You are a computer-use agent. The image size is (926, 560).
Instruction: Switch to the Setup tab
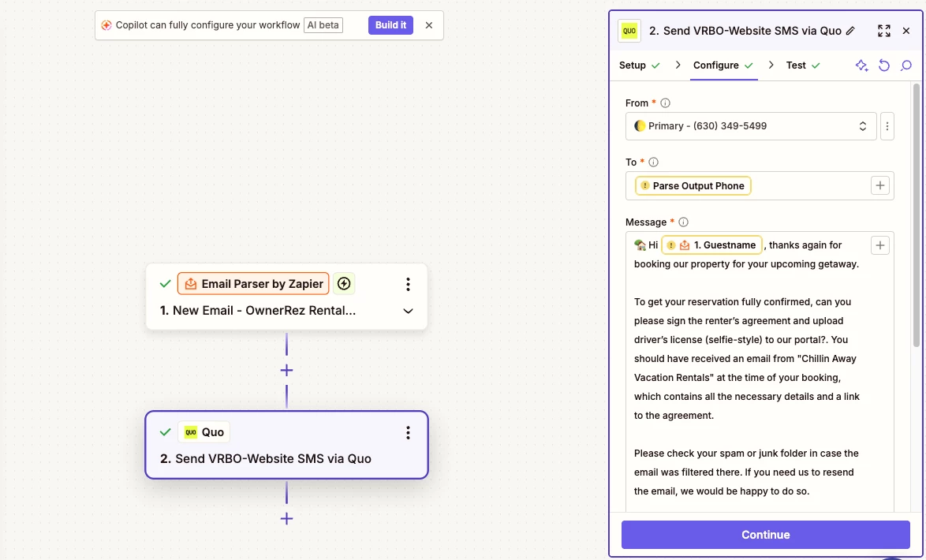pyautogui.click(x=639, y=65)
